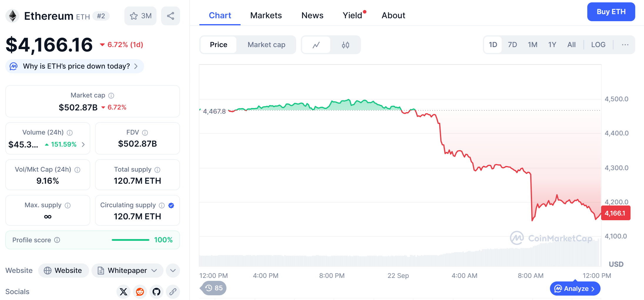Open Ethereum's Reddit social icon
644x300 pixels.
click(140, 292)
